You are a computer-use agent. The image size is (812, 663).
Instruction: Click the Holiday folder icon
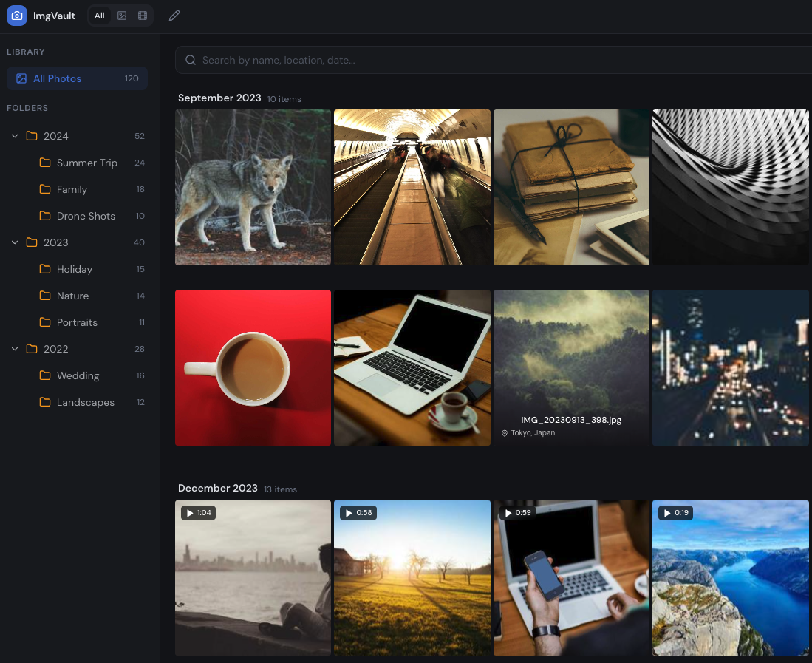[x=45, y=269]
